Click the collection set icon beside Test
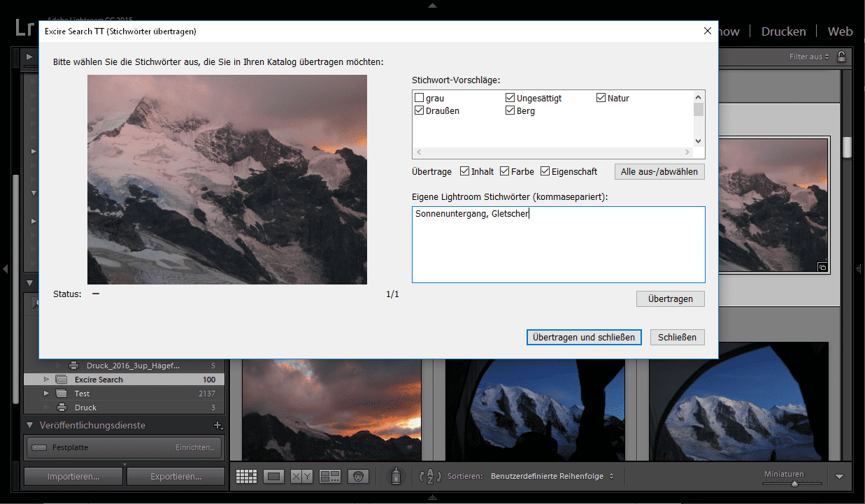 (62, 394)
